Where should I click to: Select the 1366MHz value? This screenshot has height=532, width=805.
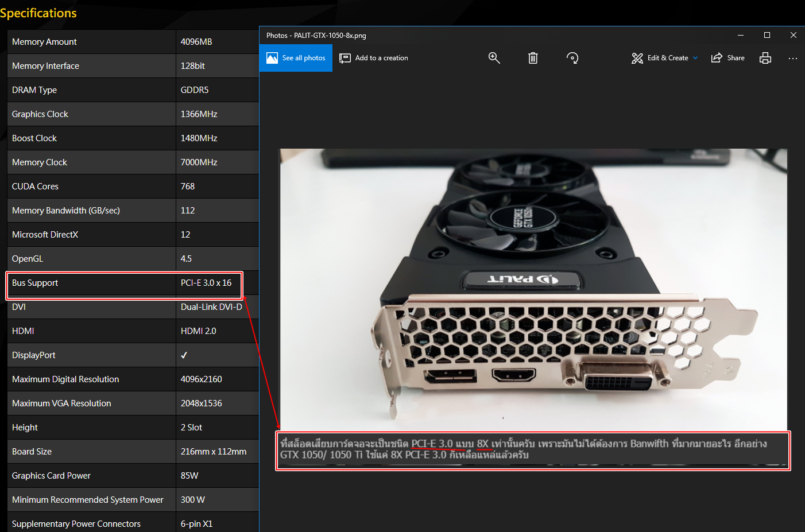[199, 114]
